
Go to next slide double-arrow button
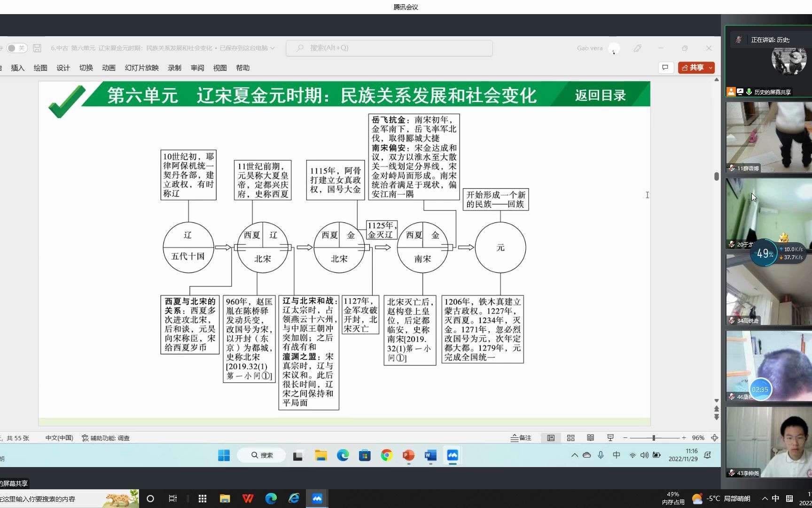point(716,417)
